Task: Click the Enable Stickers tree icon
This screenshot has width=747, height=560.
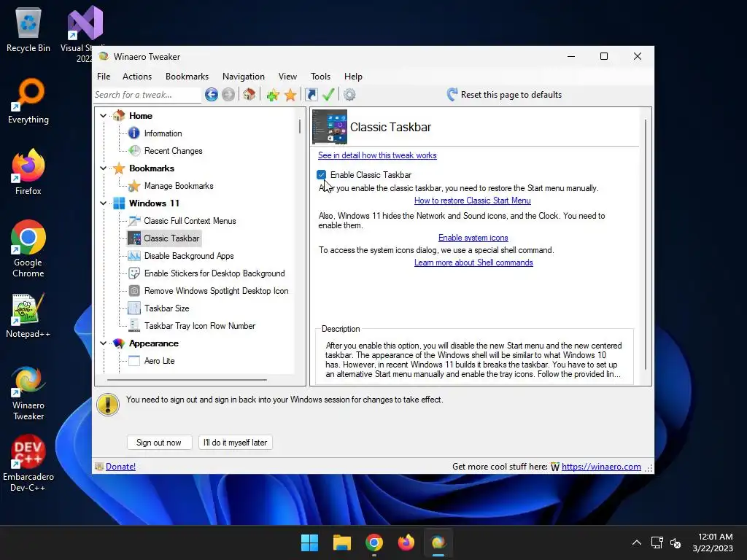Action: click(134, 273)
